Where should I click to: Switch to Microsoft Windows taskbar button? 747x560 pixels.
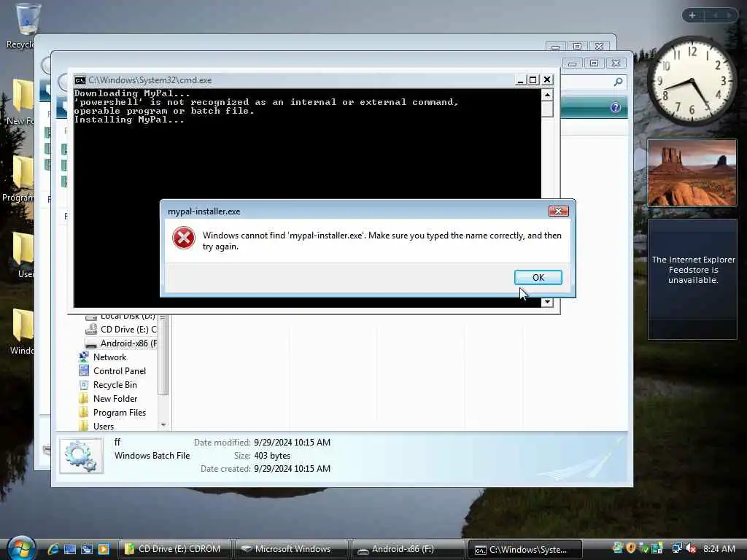tap(290, 549)
